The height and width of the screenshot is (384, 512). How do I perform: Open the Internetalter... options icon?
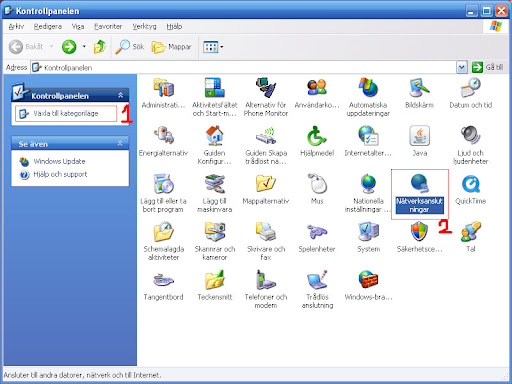(x=368, y=141)
